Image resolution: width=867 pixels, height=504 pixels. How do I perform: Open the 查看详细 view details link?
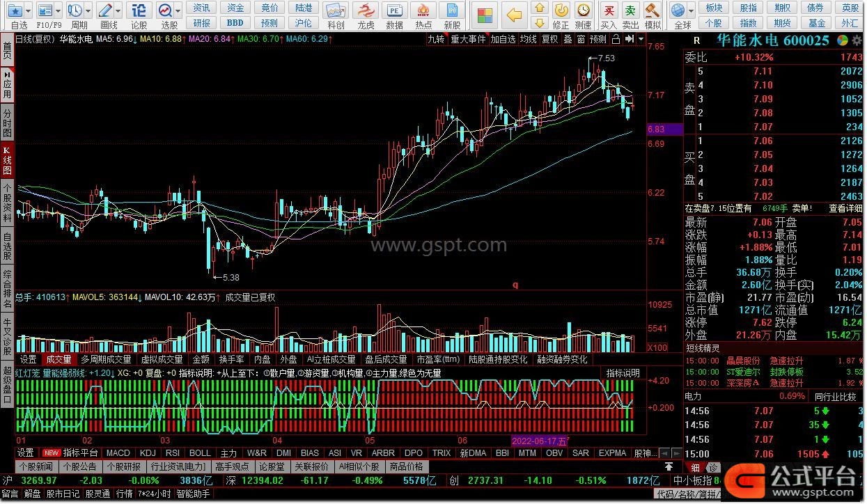point(845,208)
